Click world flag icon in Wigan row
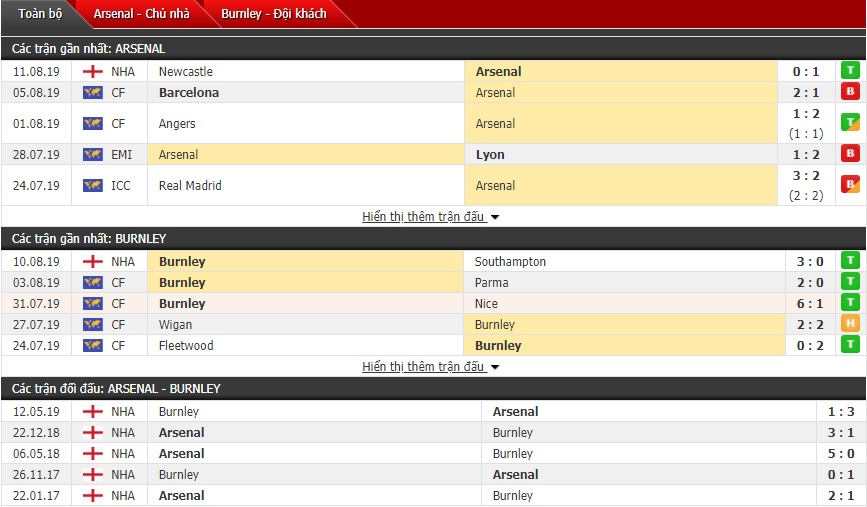The height and width of the screenshot is (507, 867). pos(93,325)
